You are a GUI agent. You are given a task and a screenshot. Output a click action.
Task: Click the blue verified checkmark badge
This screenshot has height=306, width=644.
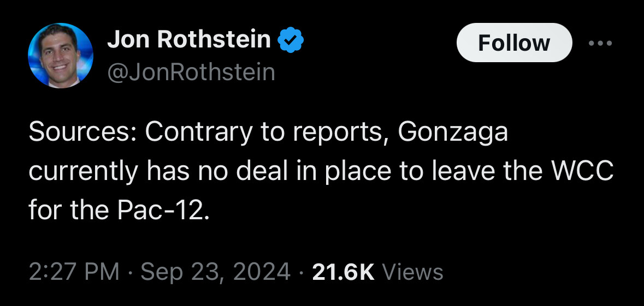[x=291, y=40]
